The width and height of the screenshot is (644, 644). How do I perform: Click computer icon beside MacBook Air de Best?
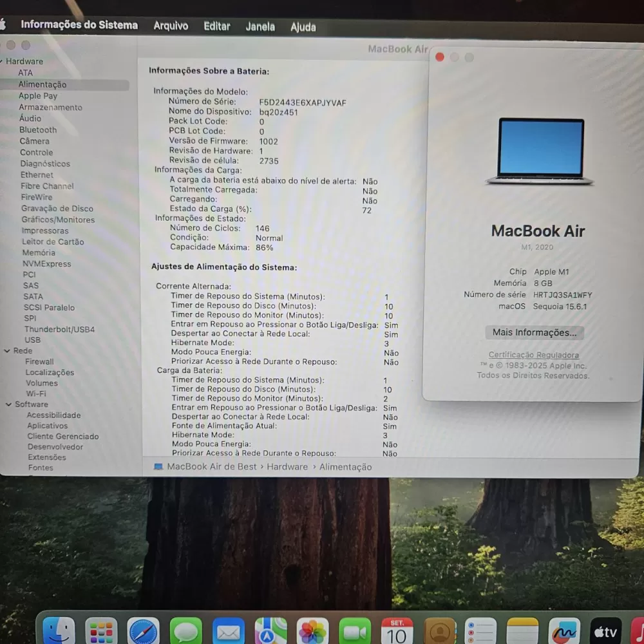pos(158,466)
